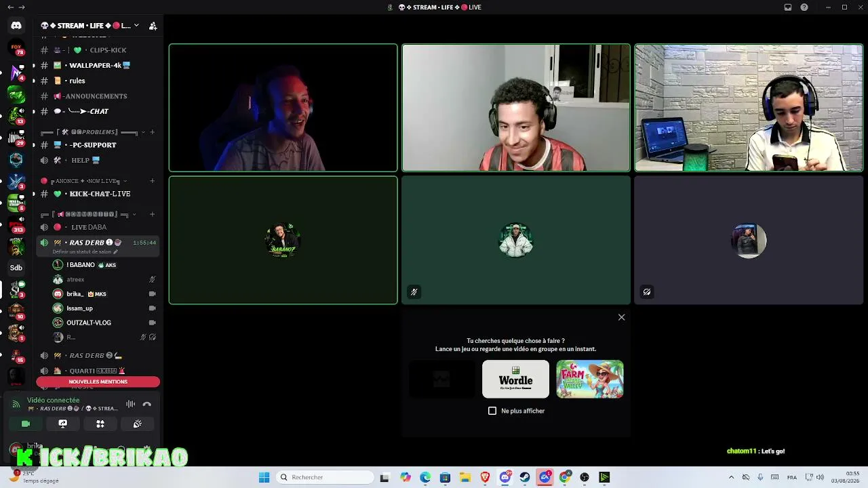Join the HELP voice channel
868x488 pixels.
click(98, 160)
